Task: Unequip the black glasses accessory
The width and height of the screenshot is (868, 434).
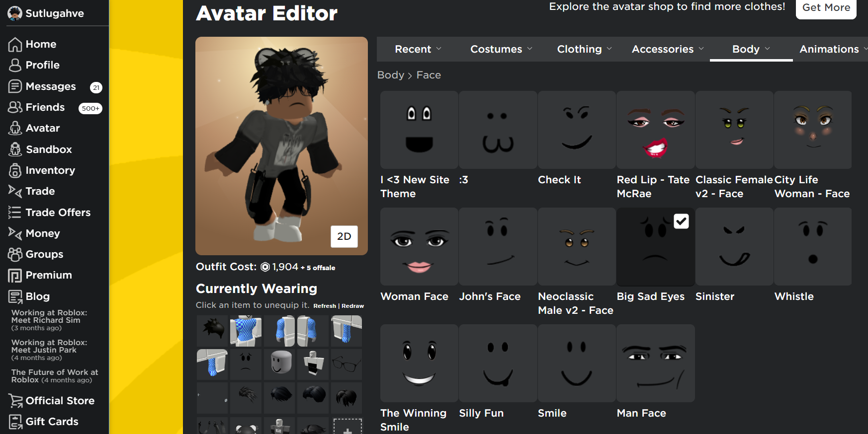Action: (346, 364)
